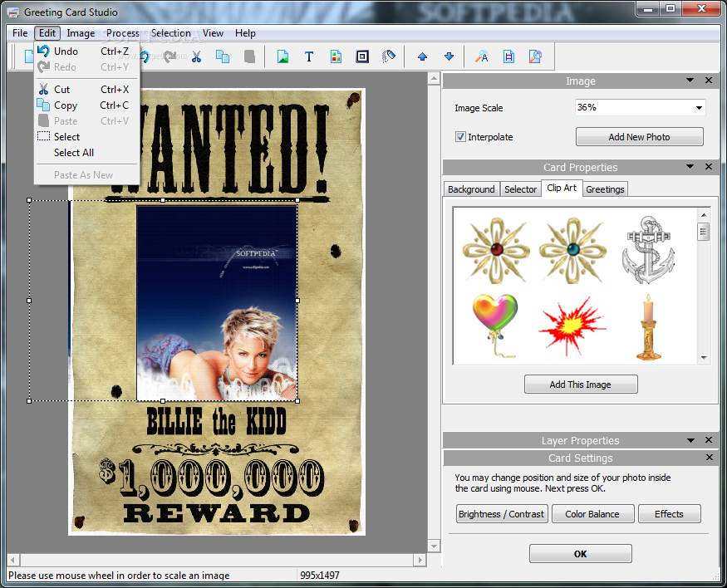Choose Cut in the Edit menu

tap(86, 90)
